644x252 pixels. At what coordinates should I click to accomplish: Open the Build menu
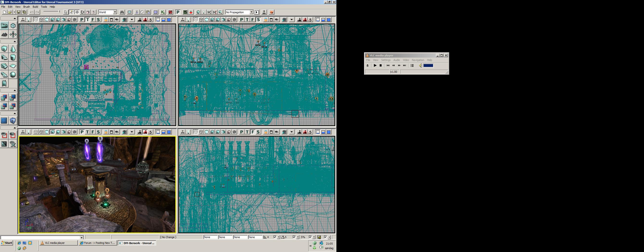click(35, 7)
